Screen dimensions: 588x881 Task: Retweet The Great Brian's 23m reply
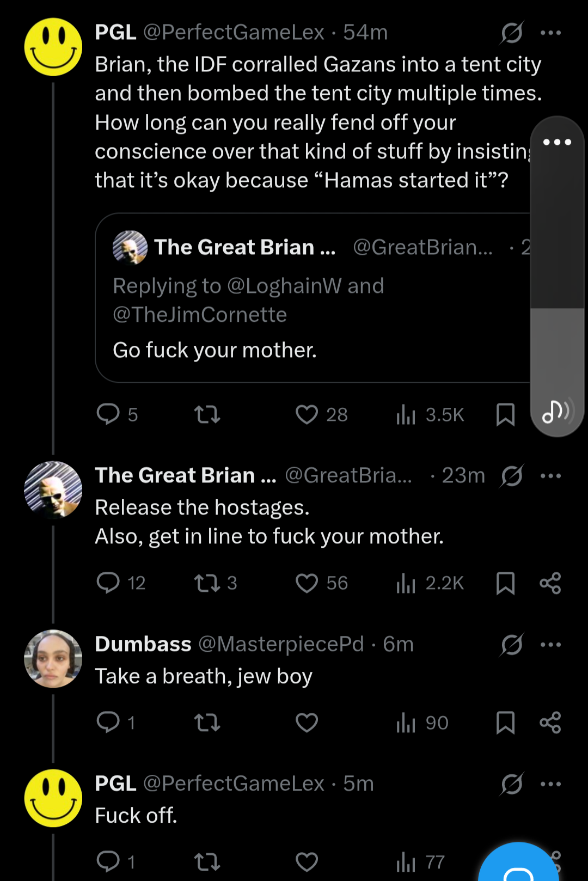pos(207,583)
